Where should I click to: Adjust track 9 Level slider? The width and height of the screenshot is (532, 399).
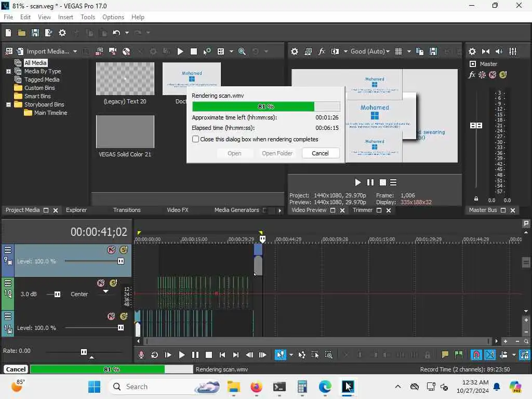pos(121,261)
